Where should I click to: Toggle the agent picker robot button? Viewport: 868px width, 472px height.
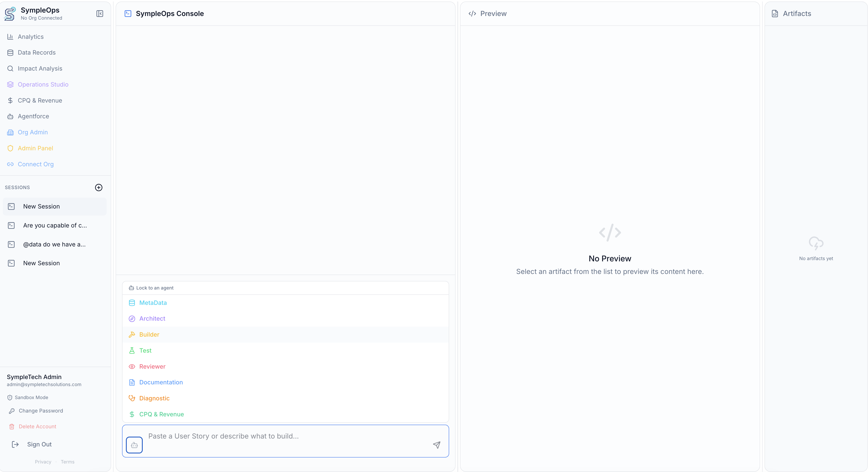coord(134,445)
